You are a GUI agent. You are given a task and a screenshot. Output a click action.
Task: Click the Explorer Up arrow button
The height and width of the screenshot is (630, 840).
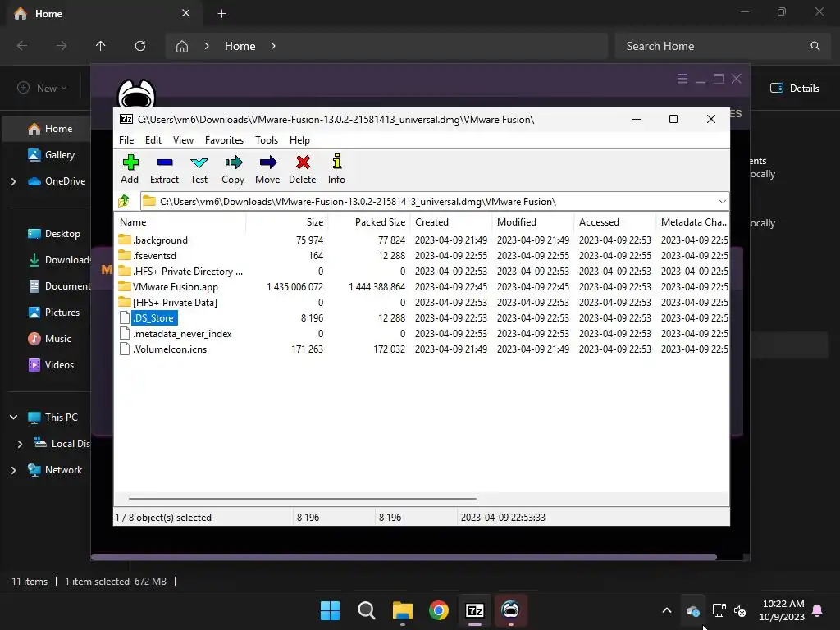pyautogui.click(x=100, y=46)
